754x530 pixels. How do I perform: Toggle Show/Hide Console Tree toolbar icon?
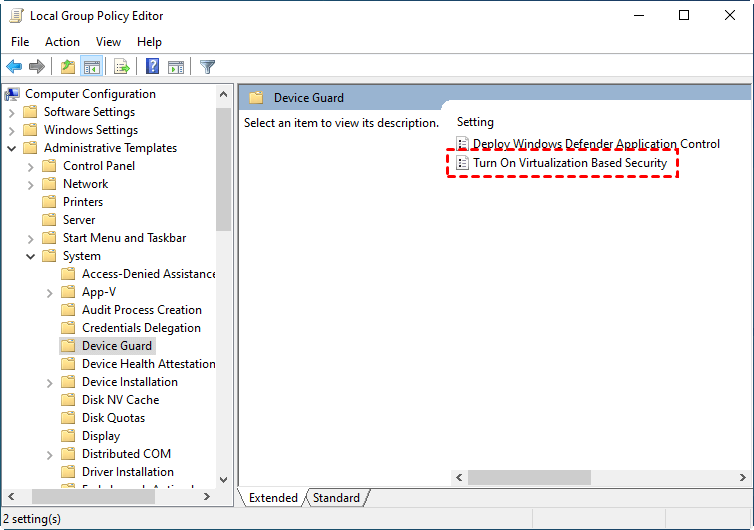click(x=91, y=67)
